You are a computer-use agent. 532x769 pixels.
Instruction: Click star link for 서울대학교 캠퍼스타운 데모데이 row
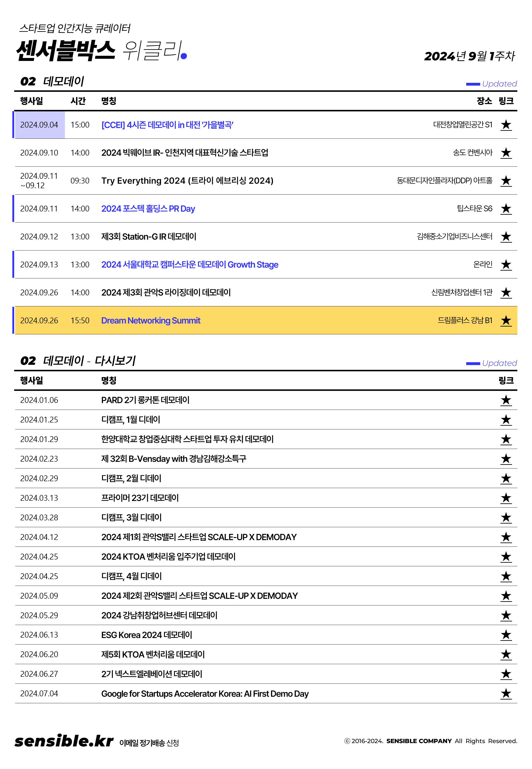point(506,265)
